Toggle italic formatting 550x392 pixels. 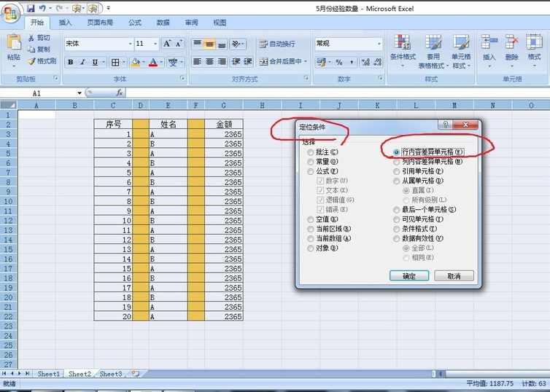82,62
